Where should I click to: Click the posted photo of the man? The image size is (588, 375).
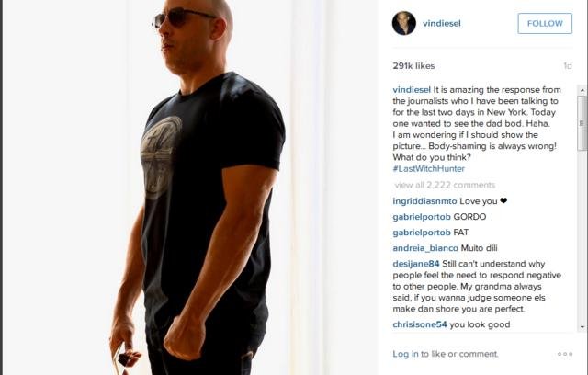pos(190,187)
